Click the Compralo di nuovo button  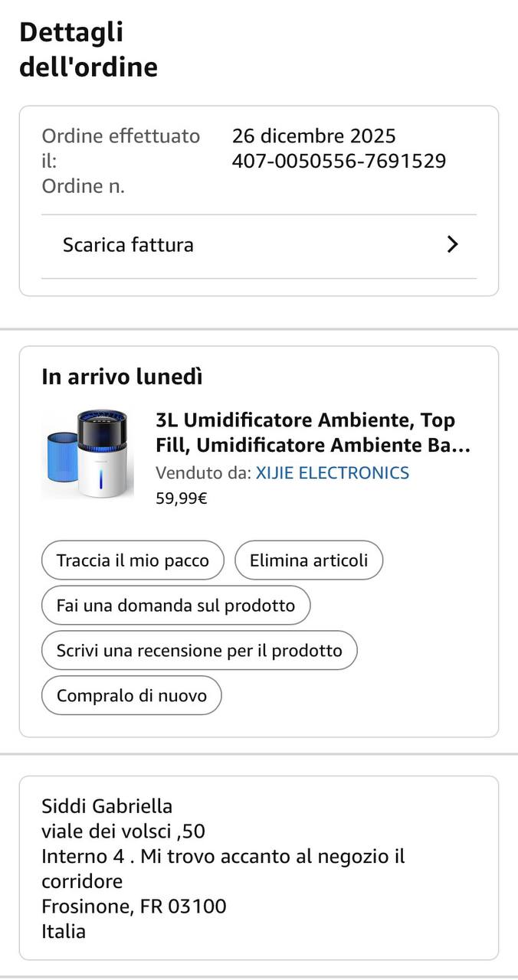[x=132, y=696]
